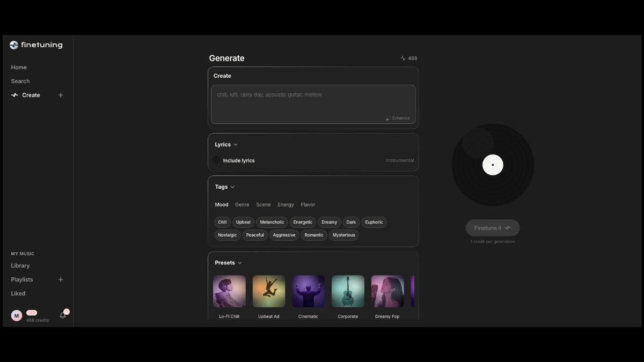
Task: Select the Cinematic preset thumbnail
Action: [x=308, y=291]
